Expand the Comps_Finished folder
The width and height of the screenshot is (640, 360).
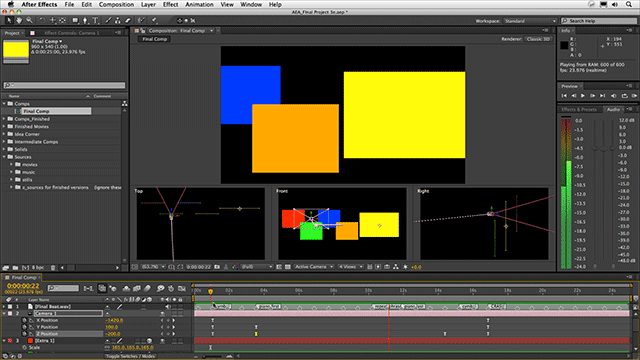[4, 119]
